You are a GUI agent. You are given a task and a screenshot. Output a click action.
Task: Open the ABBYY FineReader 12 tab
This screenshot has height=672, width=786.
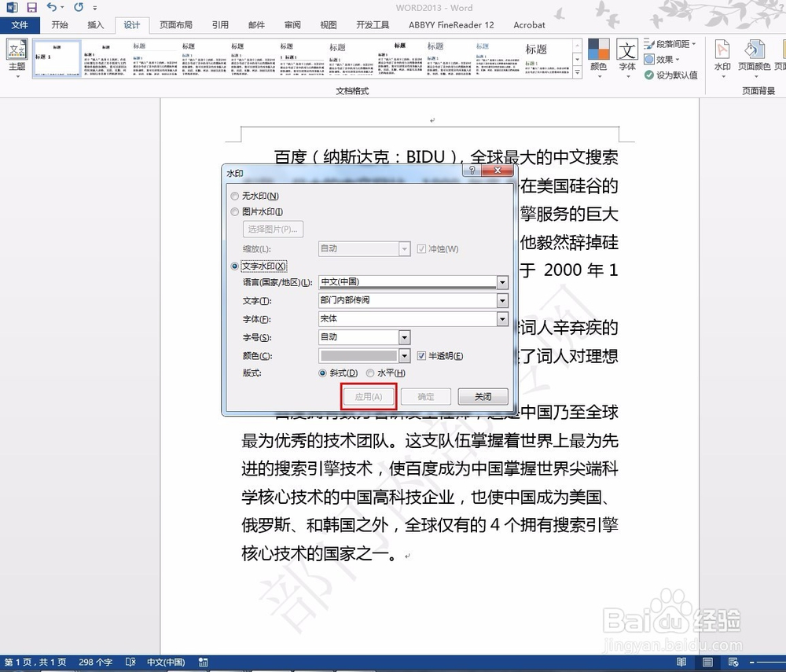(x=451, y=25)
